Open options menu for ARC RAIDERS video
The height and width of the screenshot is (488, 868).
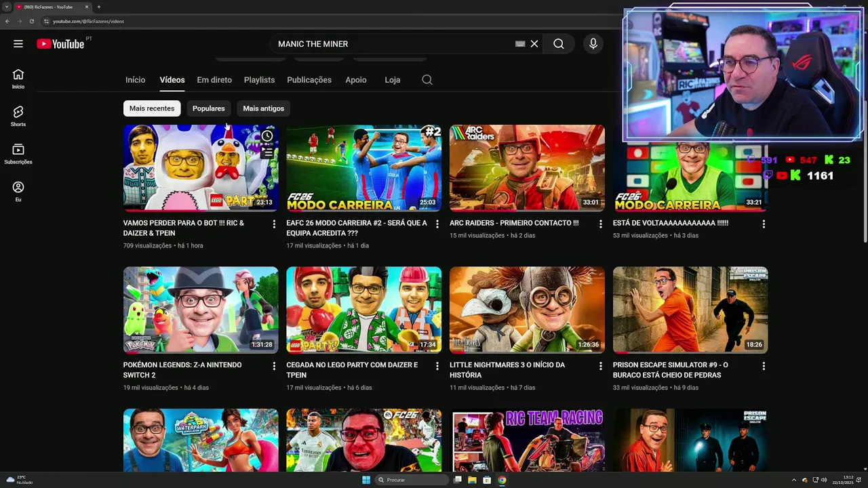click(x=600, y=224)
